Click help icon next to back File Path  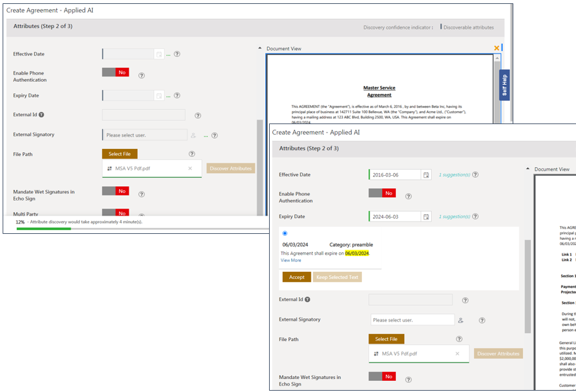(192, 154)
